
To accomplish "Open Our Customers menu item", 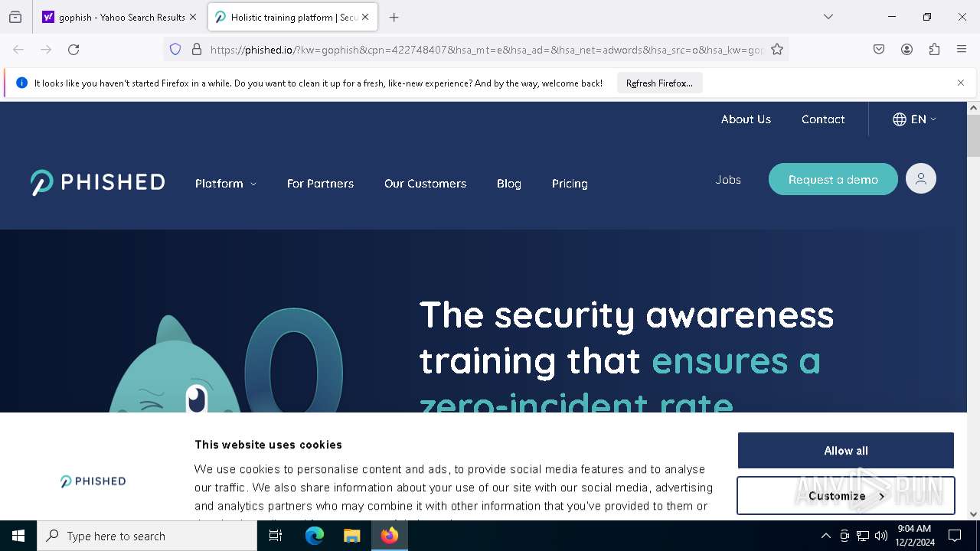I will (425, 184).
